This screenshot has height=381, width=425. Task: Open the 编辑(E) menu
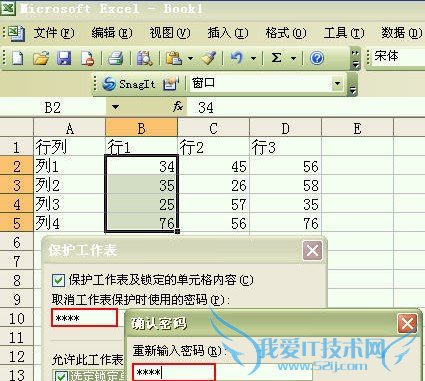[112, 33]
